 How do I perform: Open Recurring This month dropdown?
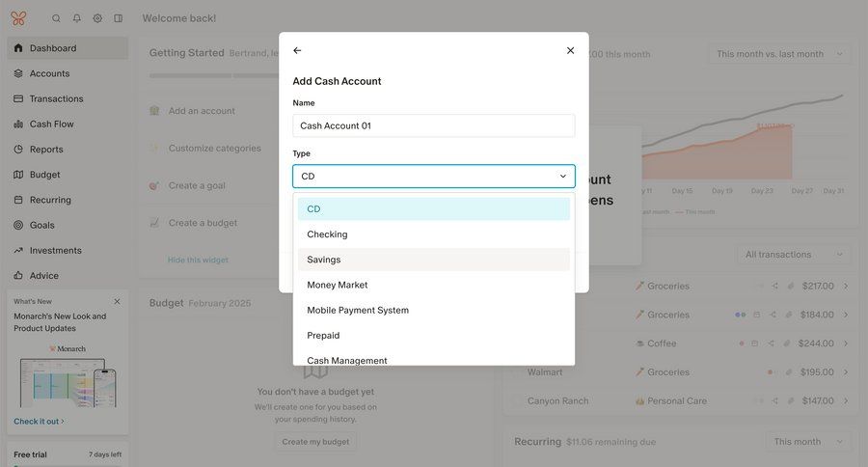tap(808, 442)
